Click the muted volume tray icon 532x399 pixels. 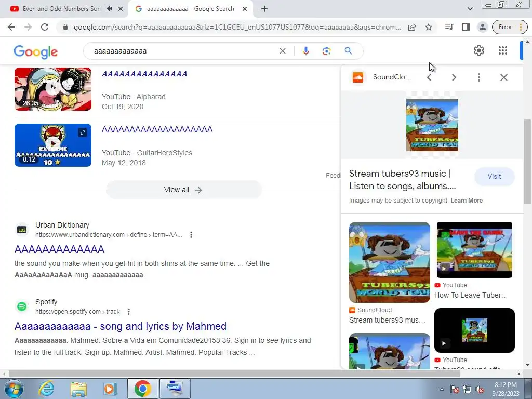(x=480, y=390)
